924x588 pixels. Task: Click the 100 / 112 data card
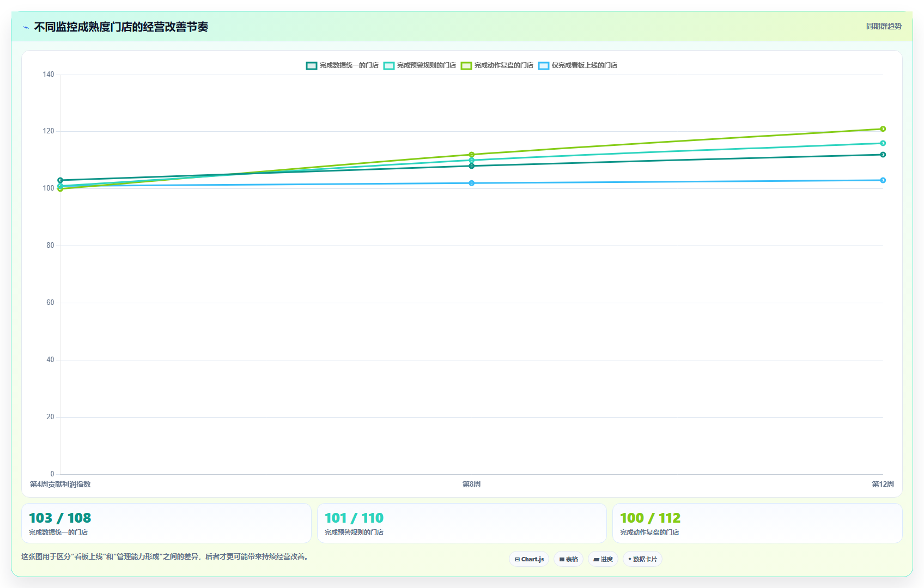(757, 523)
